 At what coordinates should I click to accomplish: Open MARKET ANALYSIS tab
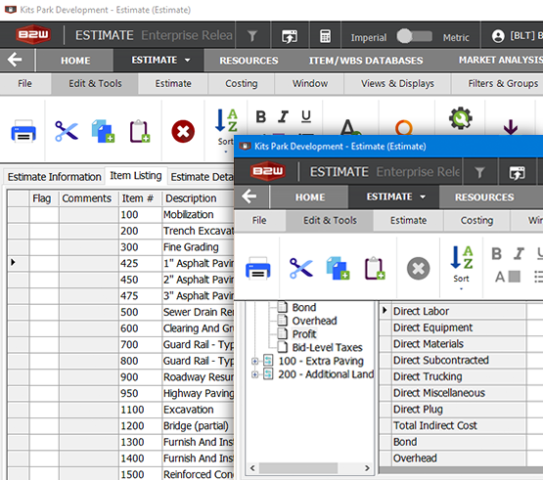coord(500,60)
